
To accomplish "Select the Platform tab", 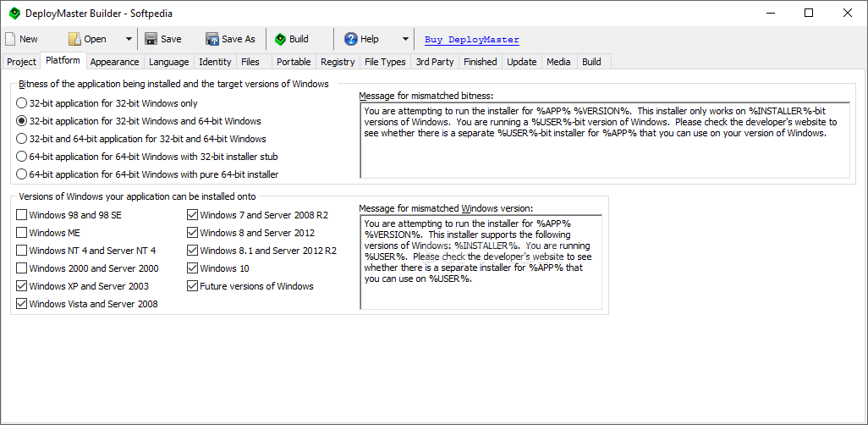I will pos(63,60).
